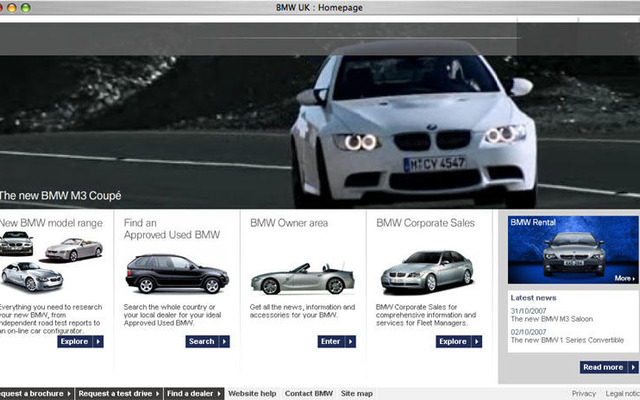The height and width of the screenshot is (400, 640).
Task: Click the arrow icon on Request a test drive
Action: coord(157,393)
